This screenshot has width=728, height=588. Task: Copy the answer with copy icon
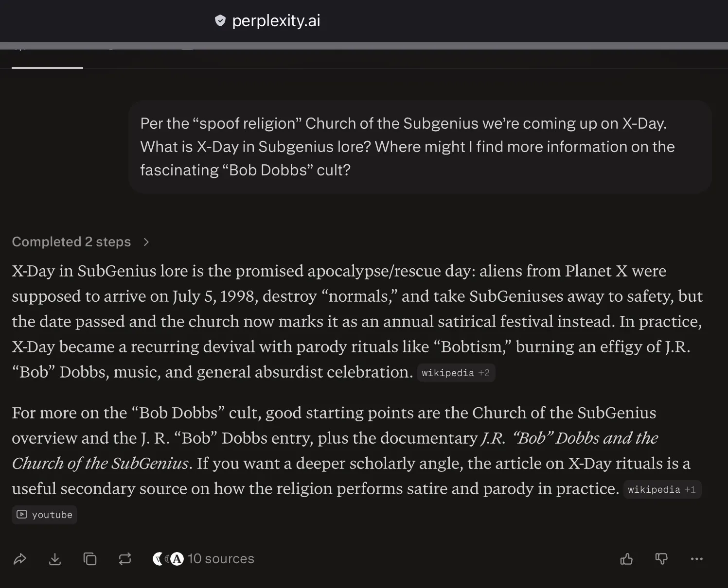[90, 559]
